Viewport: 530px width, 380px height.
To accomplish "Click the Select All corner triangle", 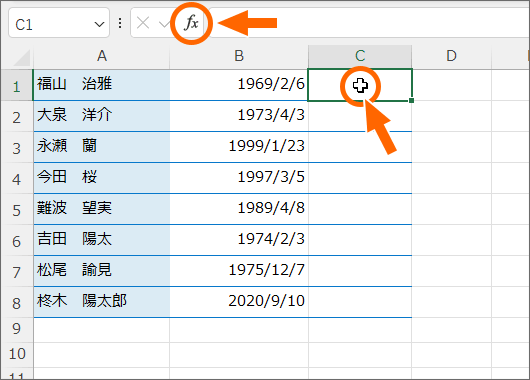I will [x=21, y=57].
